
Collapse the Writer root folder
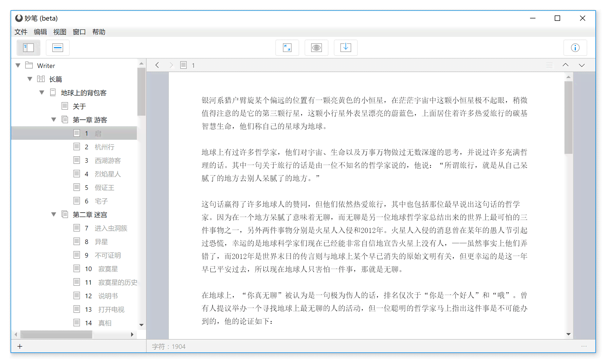18,65
